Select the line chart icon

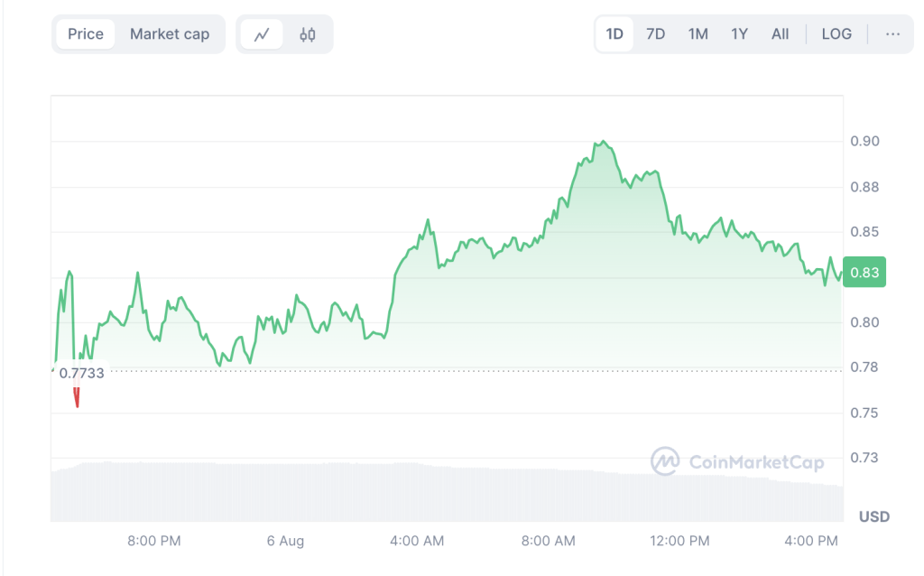point(262,34)
